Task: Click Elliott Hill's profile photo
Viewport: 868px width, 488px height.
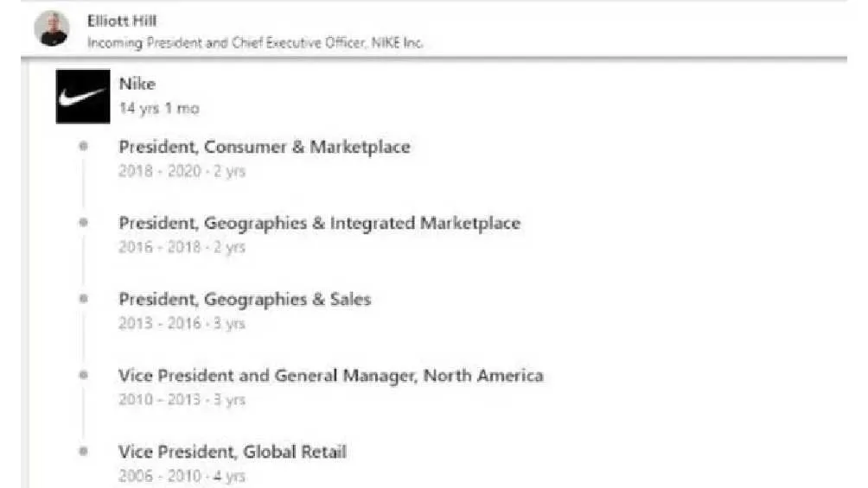Action: pyautogui.click(x=52, y=29)
